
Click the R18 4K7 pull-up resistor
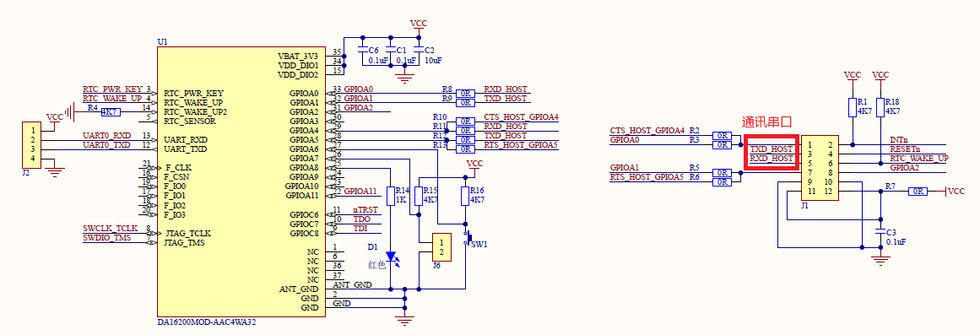(x=880, y=107)
